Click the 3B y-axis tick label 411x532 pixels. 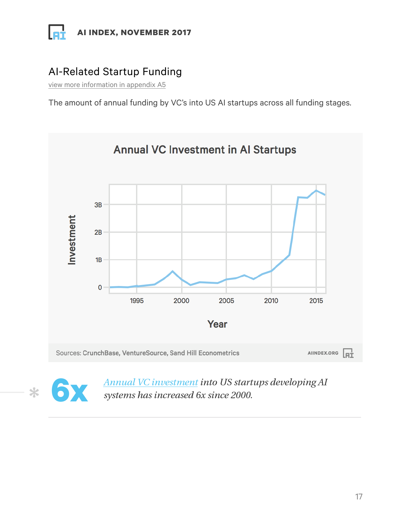click(x=98, y=205)
